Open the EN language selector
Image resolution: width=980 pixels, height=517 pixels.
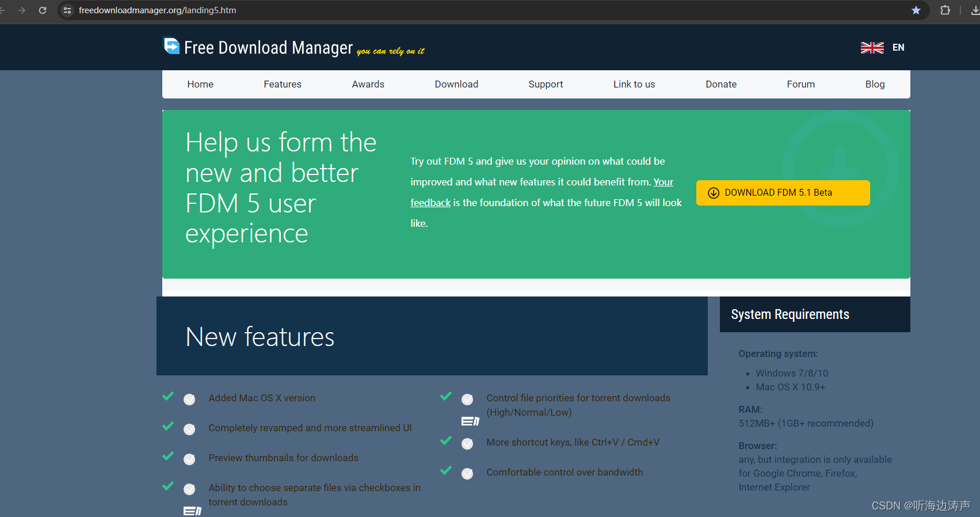click(x=898, y=48)
